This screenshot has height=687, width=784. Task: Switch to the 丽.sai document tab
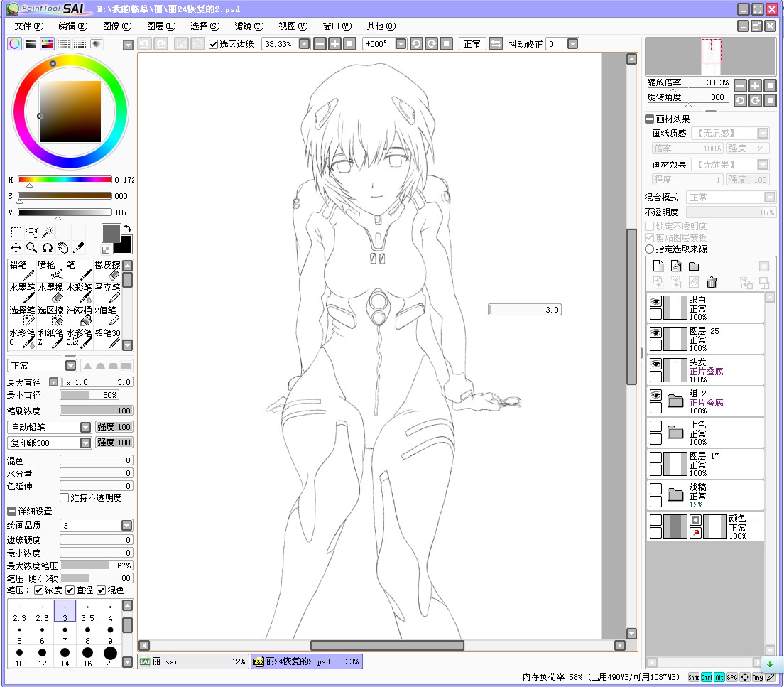click(x=193, y=661)
